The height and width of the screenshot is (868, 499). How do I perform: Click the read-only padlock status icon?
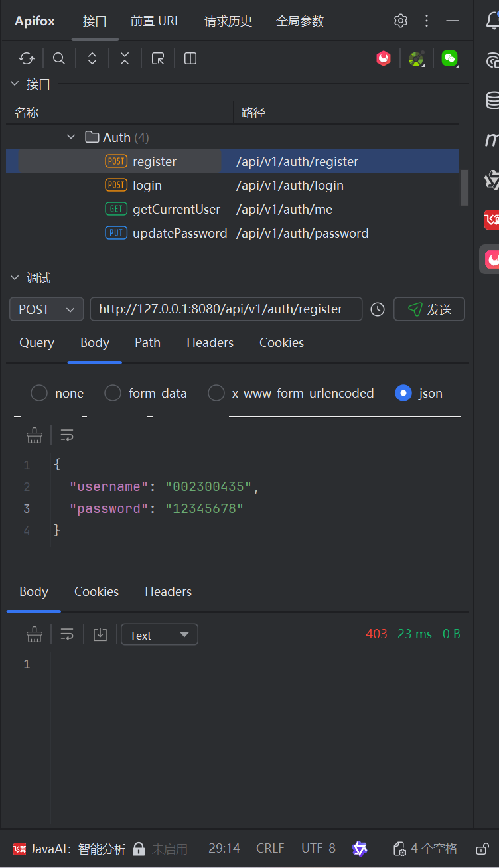tap(483, 849)
